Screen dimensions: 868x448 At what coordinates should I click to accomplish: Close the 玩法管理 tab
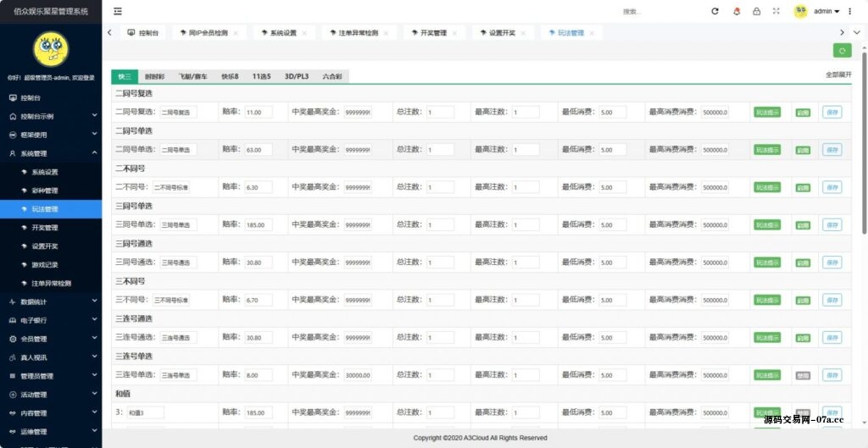pyautogui.click(x=592, y=33)
